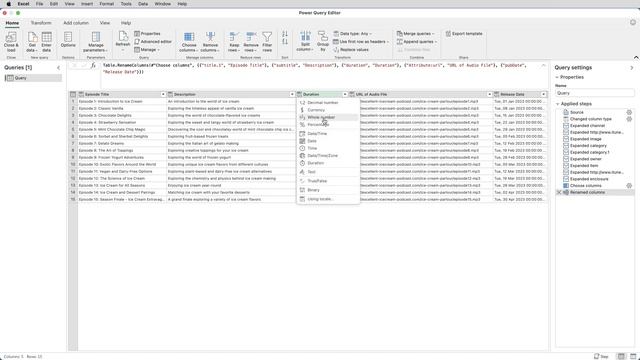Choose Using locale... option
The image size is (640, 360).
pyautogui.click(x=328, y=199)
